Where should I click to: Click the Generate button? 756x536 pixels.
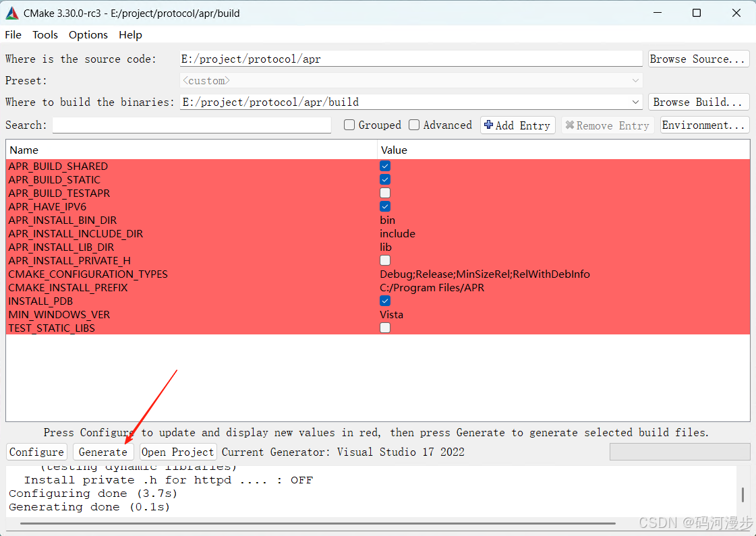point(103,452)
